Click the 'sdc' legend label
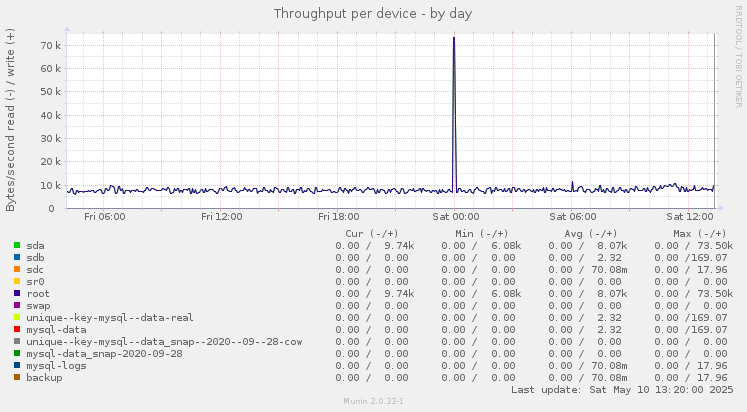747x412 pixels. point(35,270)
